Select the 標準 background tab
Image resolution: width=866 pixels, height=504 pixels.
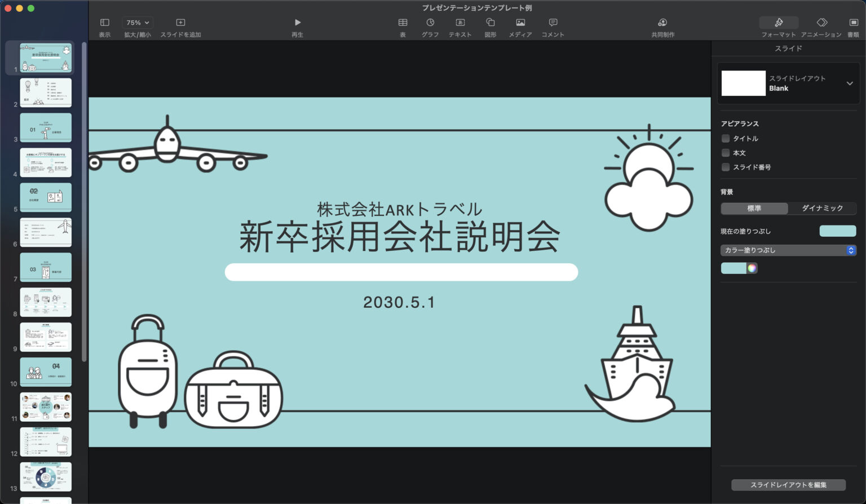(754, 208)
